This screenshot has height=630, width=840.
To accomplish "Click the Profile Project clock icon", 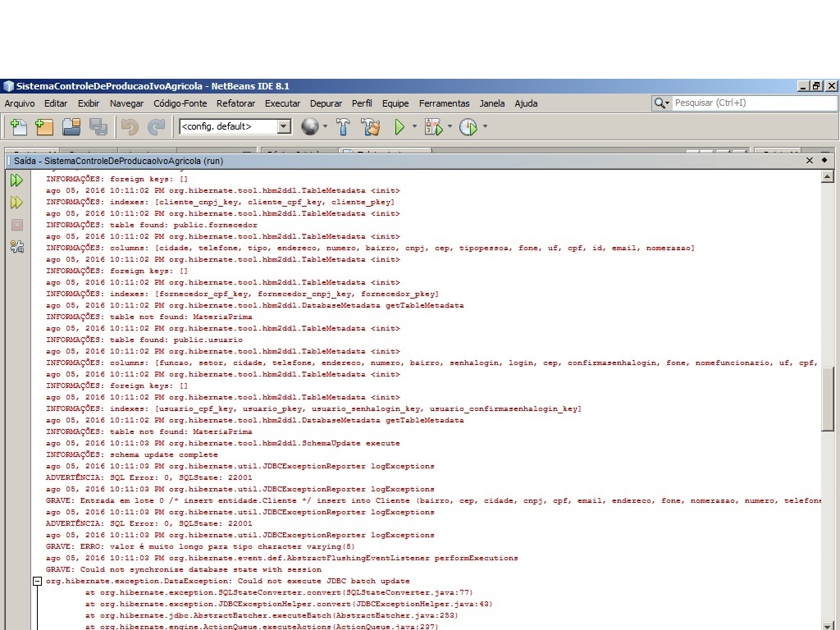I will pos(468,127).
